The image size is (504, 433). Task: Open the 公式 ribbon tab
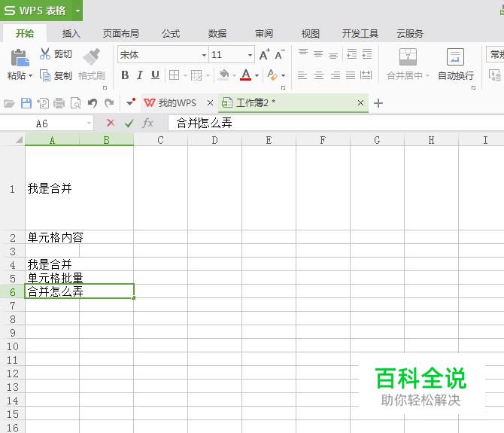tap(171, 33)
